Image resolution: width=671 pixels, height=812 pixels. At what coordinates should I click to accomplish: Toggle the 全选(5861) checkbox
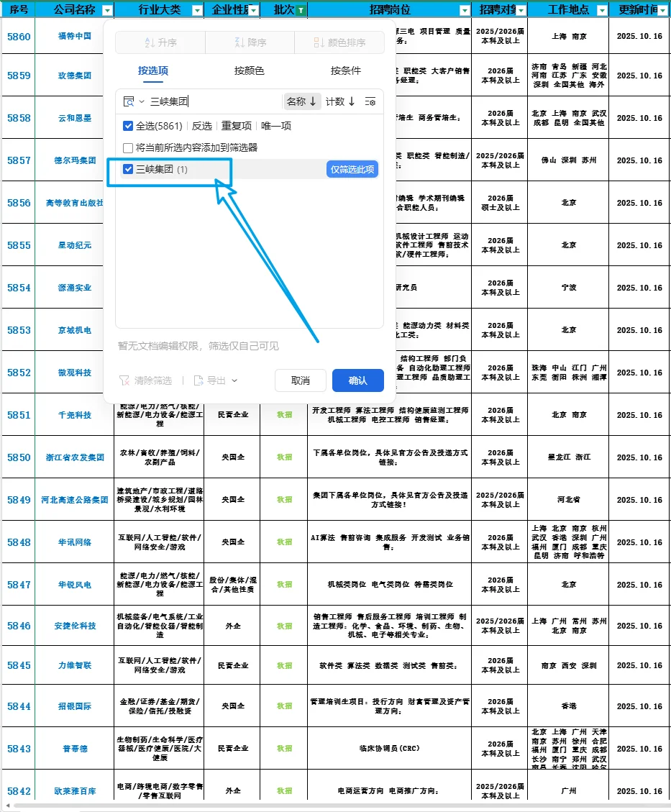pos(129,126)
